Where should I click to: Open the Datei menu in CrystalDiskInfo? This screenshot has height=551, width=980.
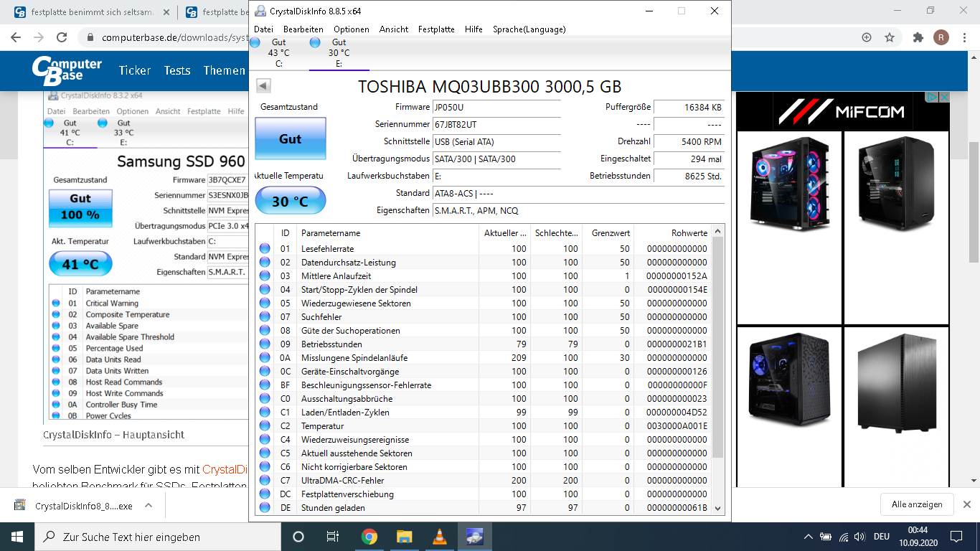[x=263, y=29]
